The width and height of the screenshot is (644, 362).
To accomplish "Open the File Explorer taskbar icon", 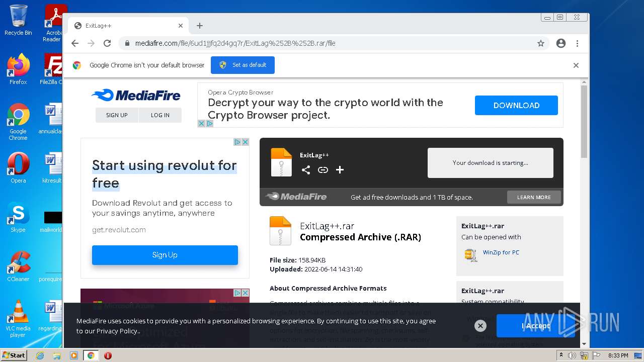I will [x=57, y=355].
